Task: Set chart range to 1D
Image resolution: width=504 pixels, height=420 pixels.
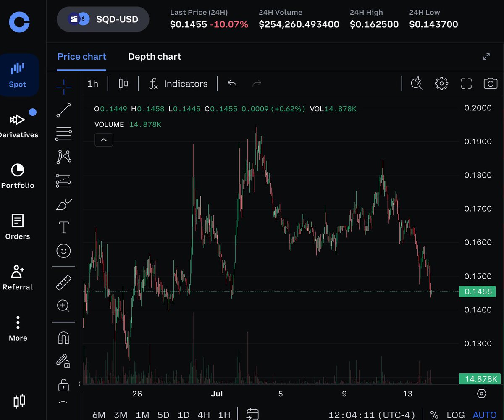Action: point(184,415)
